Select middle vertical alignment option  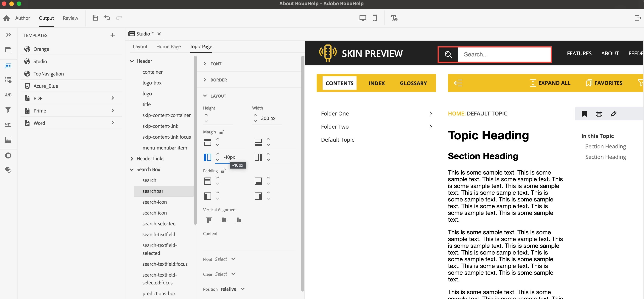(224, 220)
